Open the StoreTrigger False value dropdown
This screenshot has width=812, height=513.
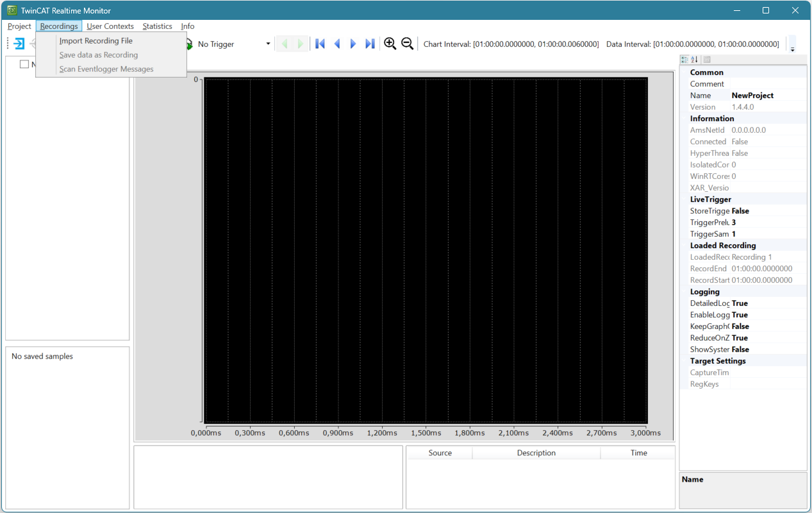click(x=768, y=211)
